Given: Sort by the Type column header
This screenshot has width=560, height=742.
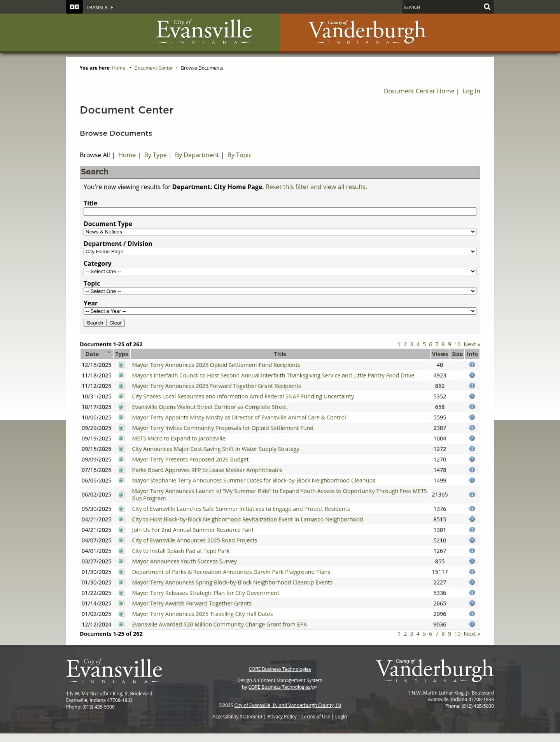Looking at the screenshot, I should coord(122,354).
